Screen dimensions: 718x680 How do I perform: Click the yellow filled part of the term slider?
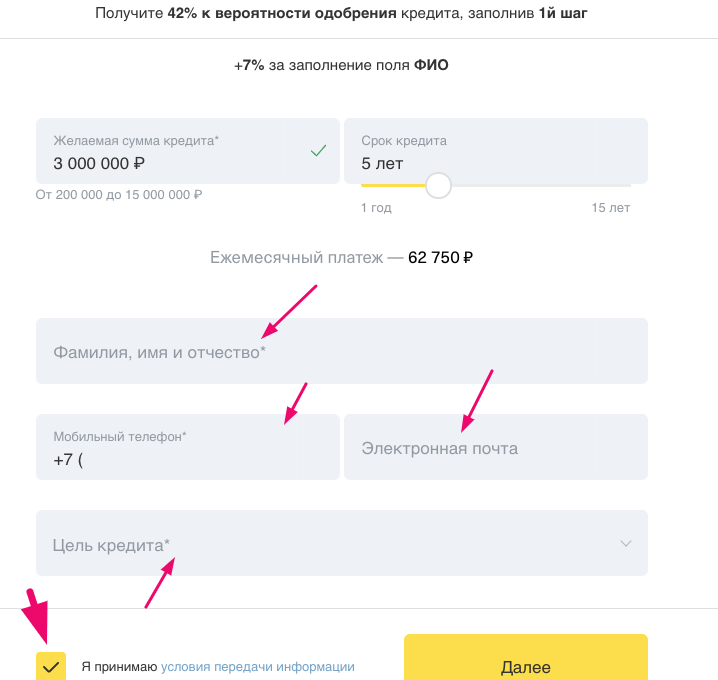(393, 185)
